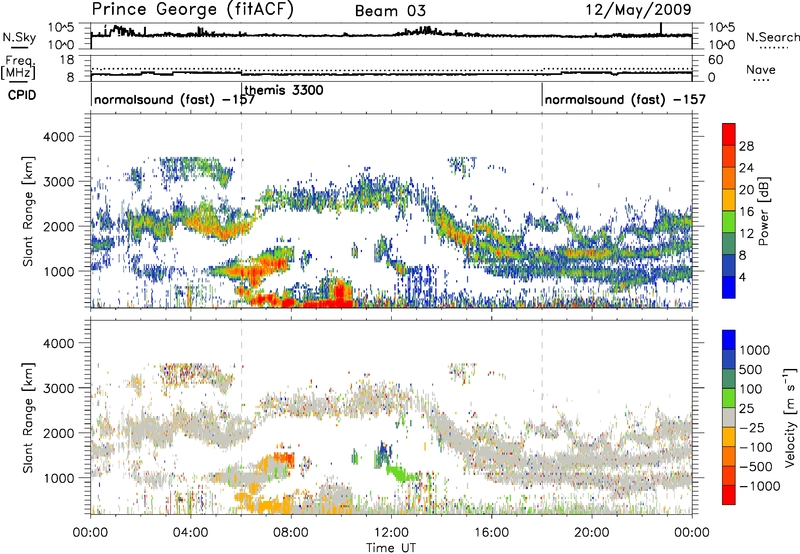The image size is (800, 554).
Task: Click the "16" label on the power colorbar
Action: tap(746, 212)
